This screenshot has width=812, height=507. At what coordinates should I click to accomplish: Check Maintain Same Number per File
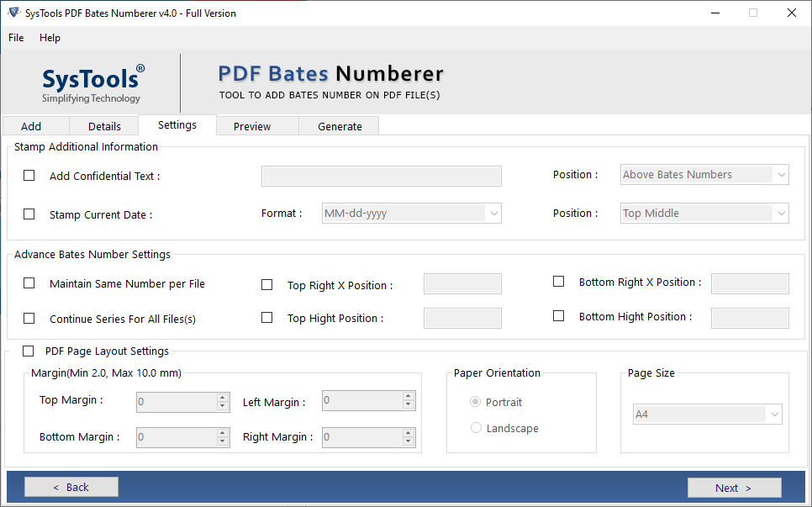coord(29,283)
